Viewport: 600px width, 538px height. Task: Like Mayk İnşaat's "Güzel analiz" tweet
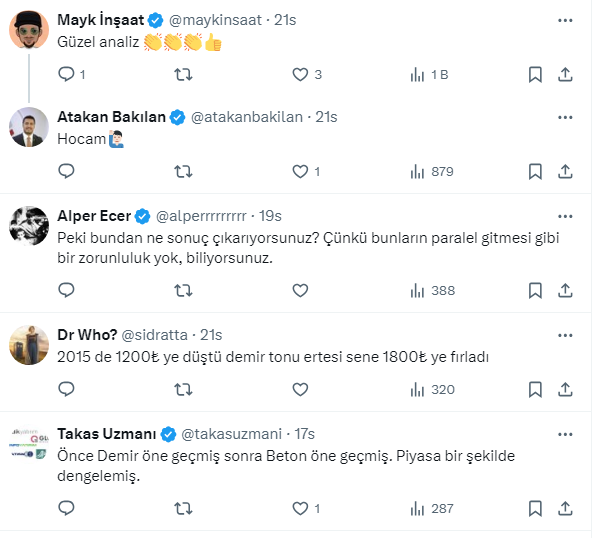[300, 74]
